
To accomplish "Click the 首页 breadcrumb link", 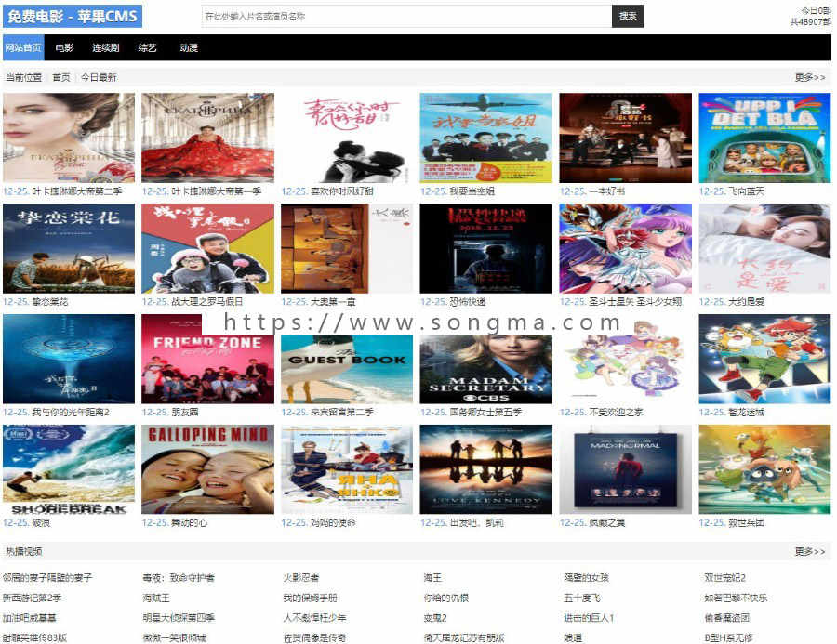I will click(x=61, y=78).
